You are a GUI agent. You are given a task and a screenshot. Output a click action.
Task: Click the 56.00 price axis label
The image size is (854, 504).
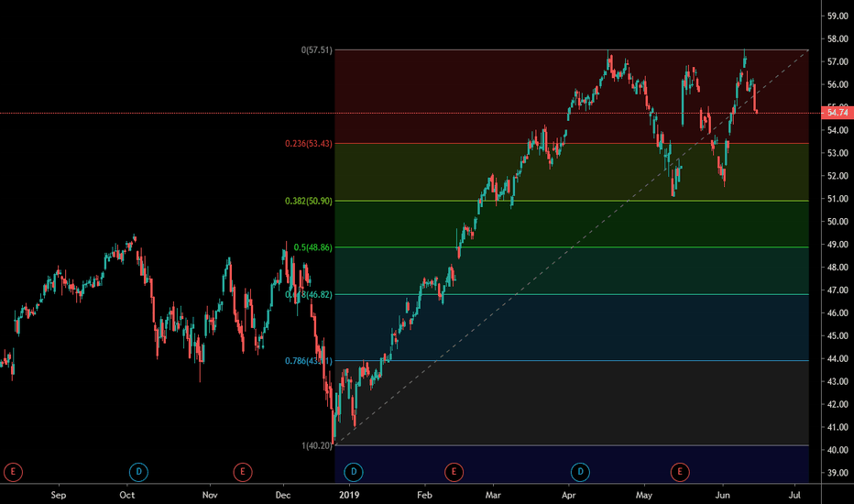[838, 85]
